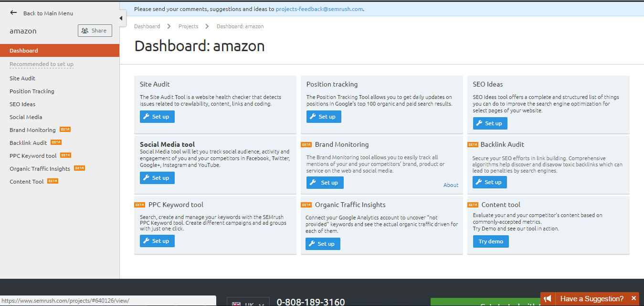Click the Site Audit card title
This screenshot has width=644, height=306.
(x=155, y=84)
